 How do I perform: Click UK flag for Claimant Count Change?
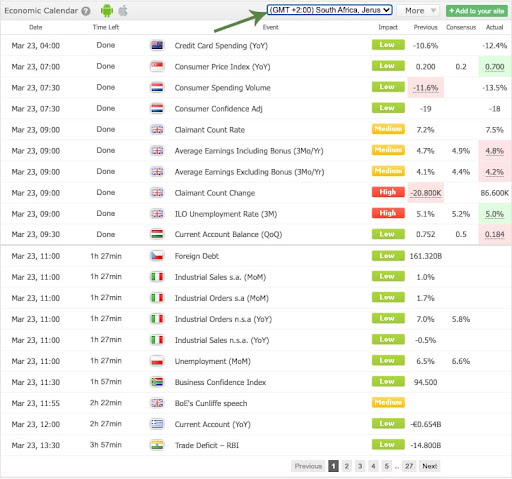[157, 192]
